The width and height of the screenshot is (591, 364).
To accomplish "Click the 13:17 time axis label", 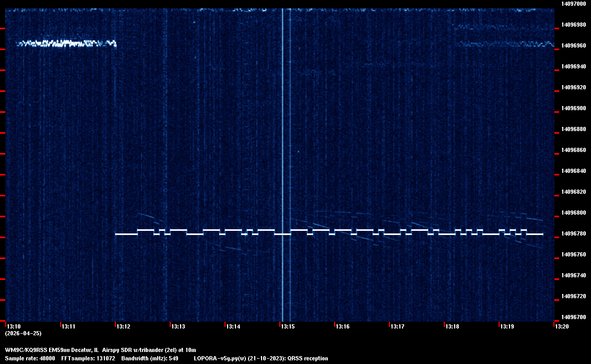I will pos(397,327).
